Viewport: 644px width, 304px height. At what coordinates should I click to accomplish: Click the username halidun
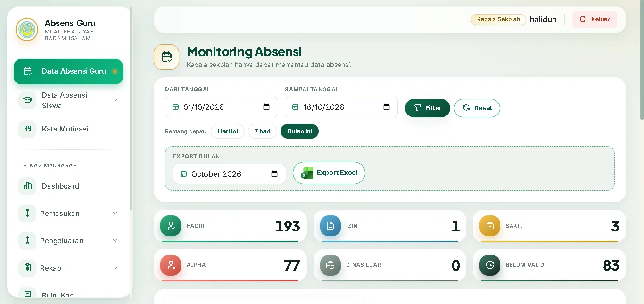pyautogui.click(x=543, y=19)
